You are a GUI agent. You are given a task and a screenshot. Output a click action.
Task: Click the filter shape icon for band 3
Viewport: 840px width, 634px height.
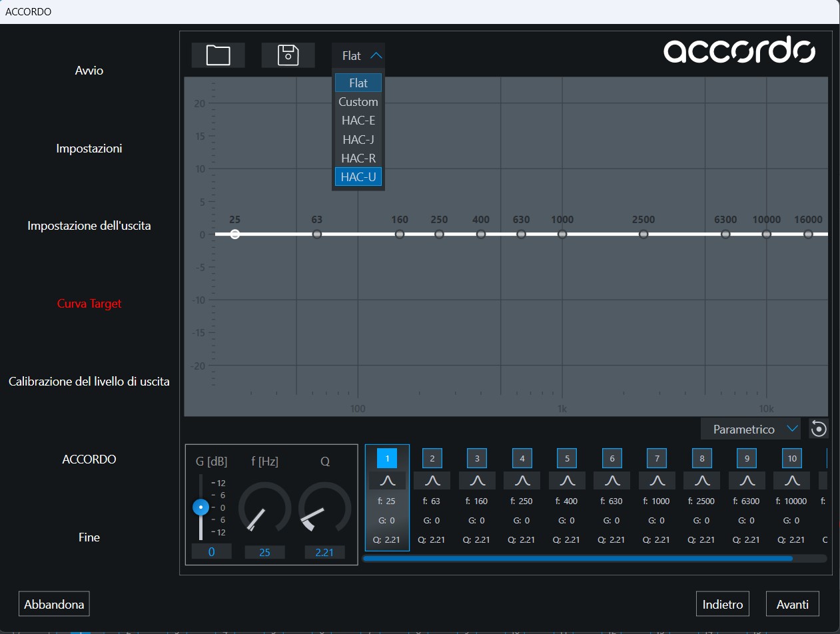(477, 480)
